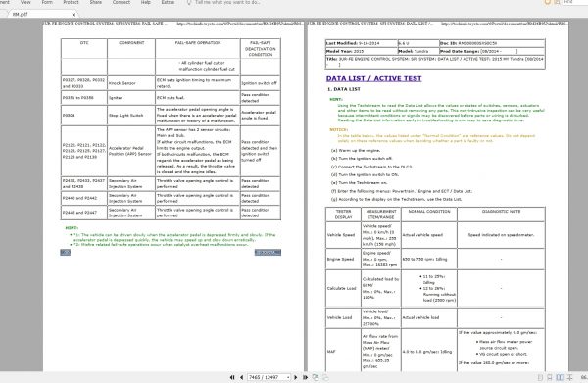
Task: Click the Vehicle Load tester display cell
Action: click(x=344, y=317)
